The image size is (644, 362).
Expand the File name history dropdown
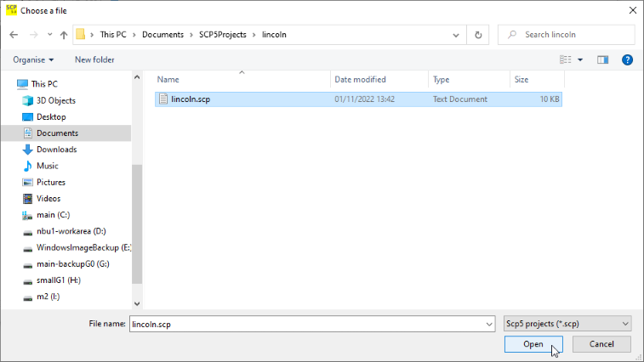click(488, 324)
